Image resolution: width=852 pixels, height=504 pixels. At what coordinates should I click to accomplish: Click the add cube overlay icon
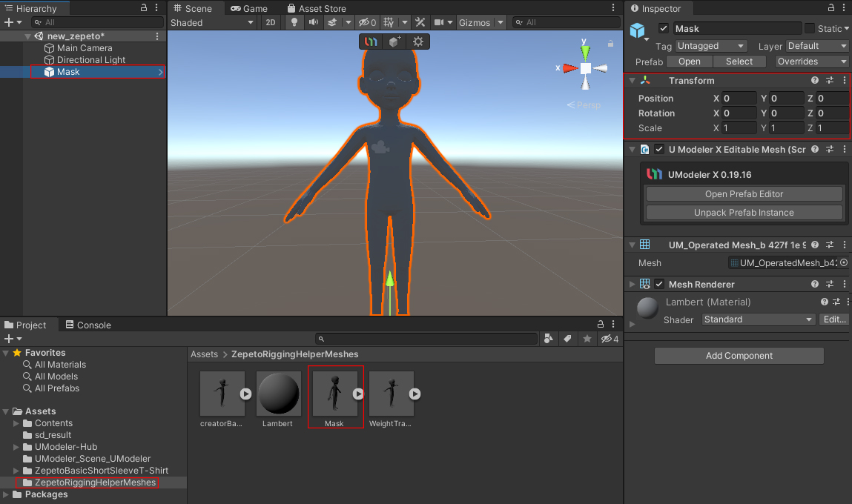[394, 42]
